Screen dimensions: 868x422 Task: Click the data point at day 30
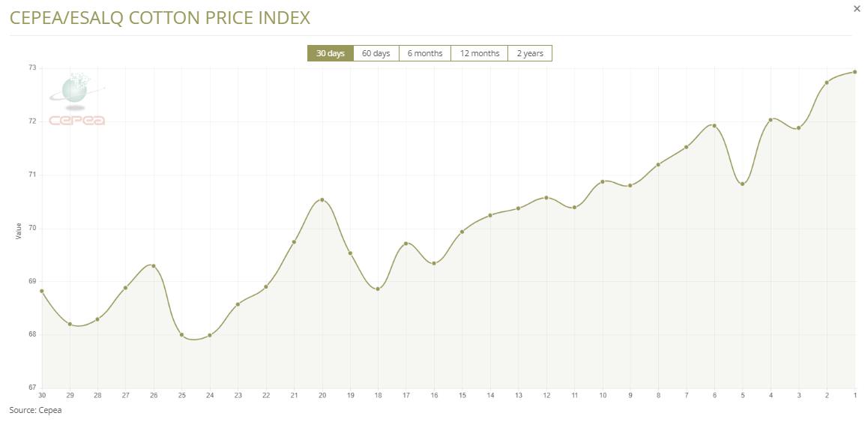[41, 291]
